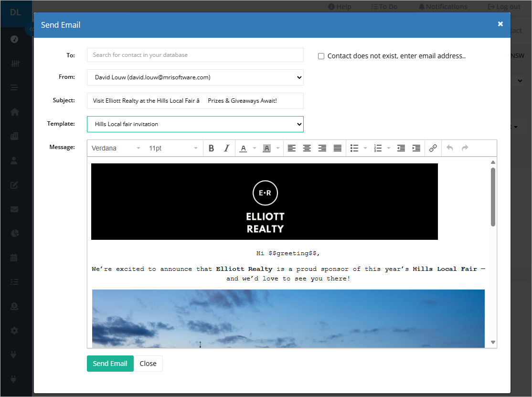Viewport: 532px width, 397px height.
Task: Expand numbered list style options arrow
Action: pos(389,148)
